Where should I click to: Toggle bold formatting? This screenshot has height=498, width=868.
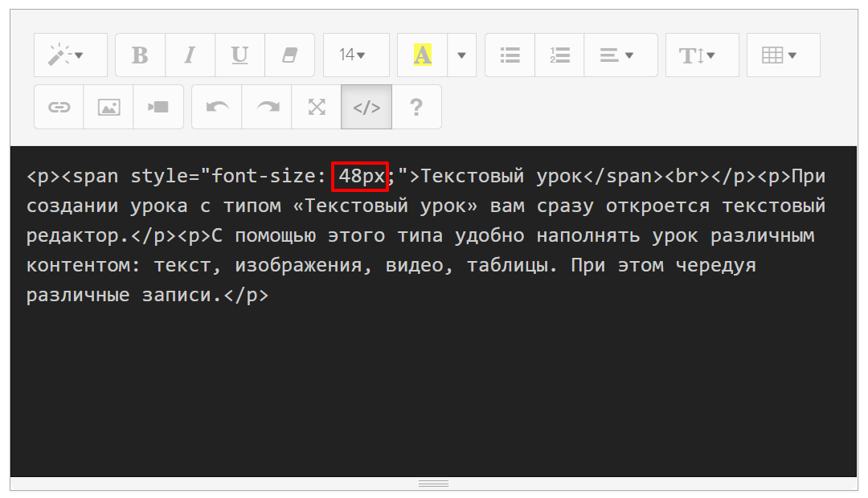(x=140, y=55)
